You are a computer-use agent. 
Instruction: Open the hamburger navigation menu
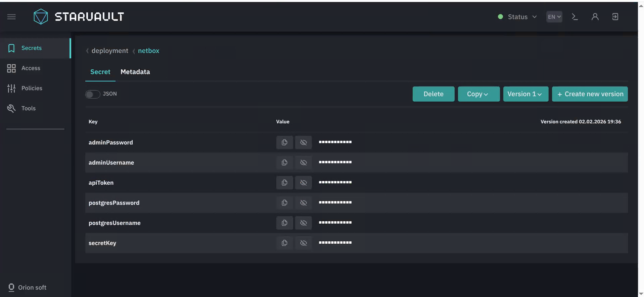pos(11,17)
